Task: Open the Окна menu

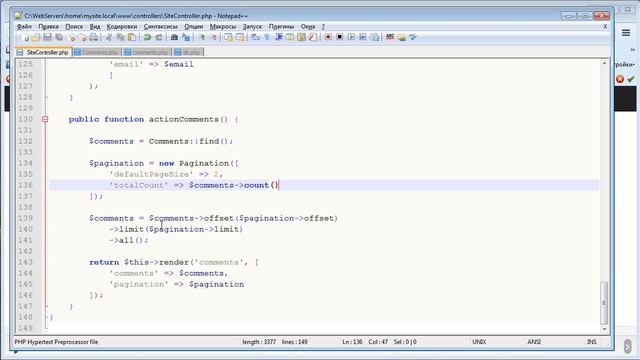Action: click(308, 27)
